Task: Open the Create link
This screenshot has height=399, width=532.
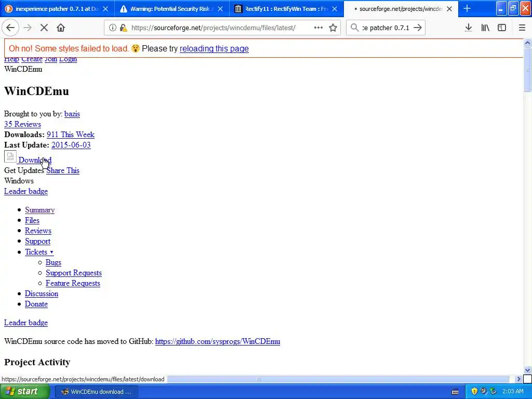Action: (x=32, y=60)
